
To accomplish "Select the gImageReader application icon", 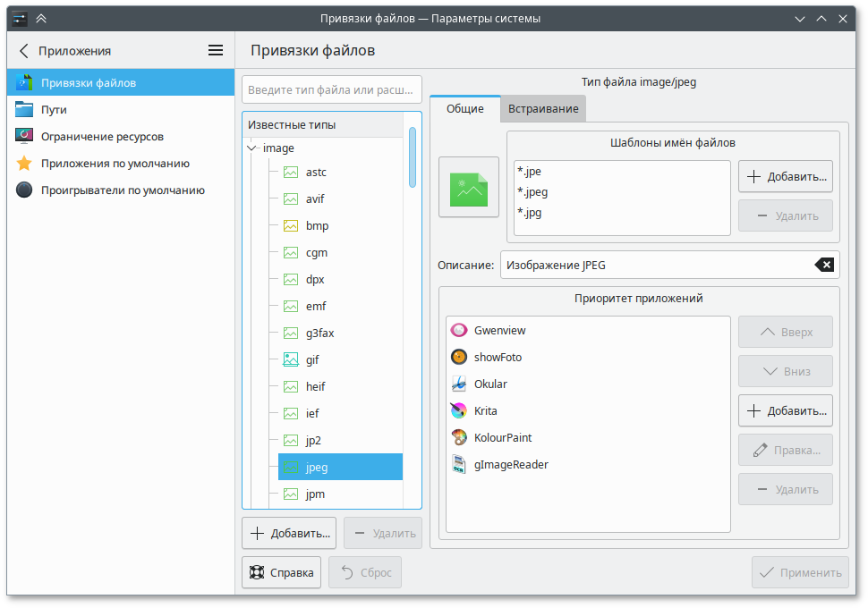I will coord(459,465).
